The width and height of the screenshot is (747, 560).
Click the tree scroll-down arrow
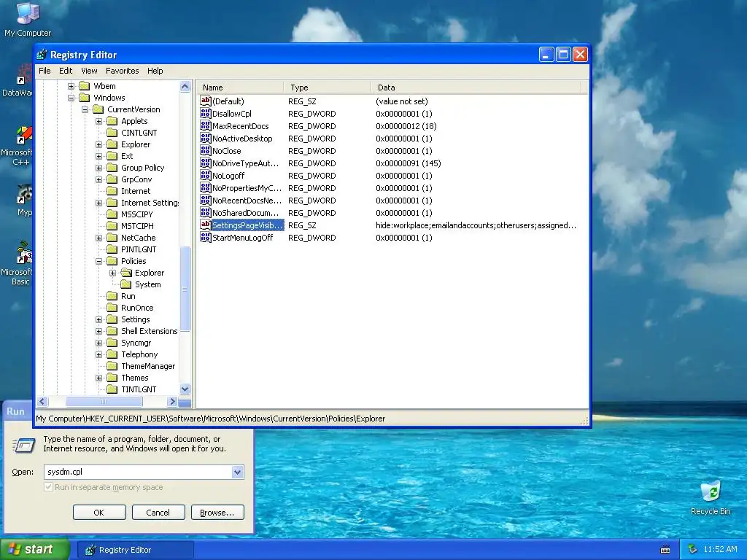coord(185,389)
